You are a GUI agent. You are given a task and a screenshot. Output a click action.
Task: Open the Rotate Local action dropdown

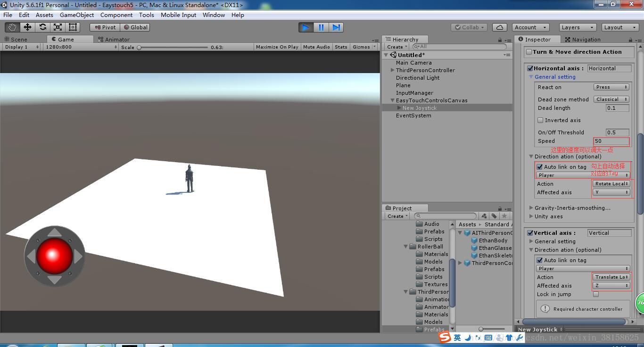point(611,184)
